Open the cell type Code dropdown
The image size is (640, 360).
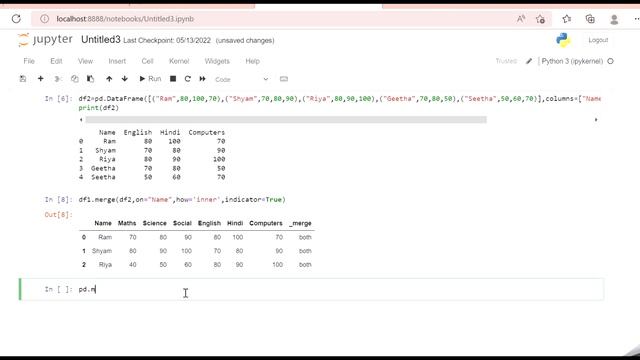click(x=241, y=79)
